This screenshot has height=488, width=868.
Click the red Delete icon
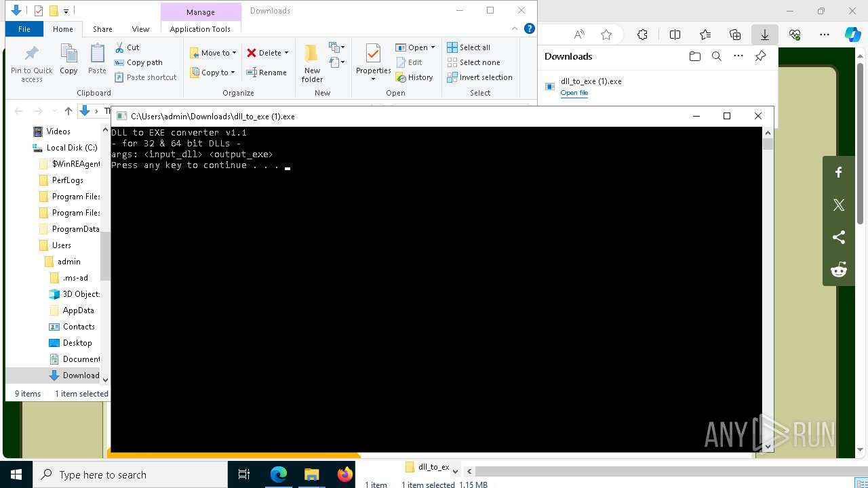[252, 53]
